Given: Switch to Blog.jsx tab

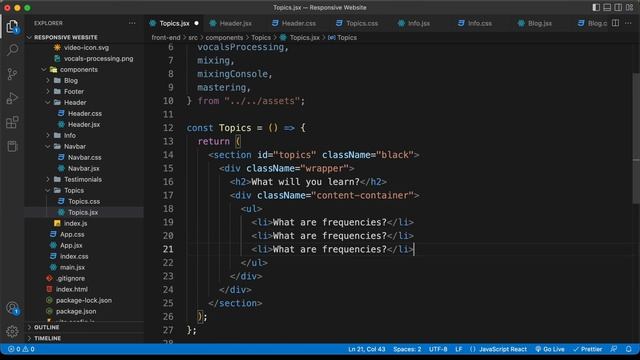Looking at the screenshot, I should tap(539, 23).
